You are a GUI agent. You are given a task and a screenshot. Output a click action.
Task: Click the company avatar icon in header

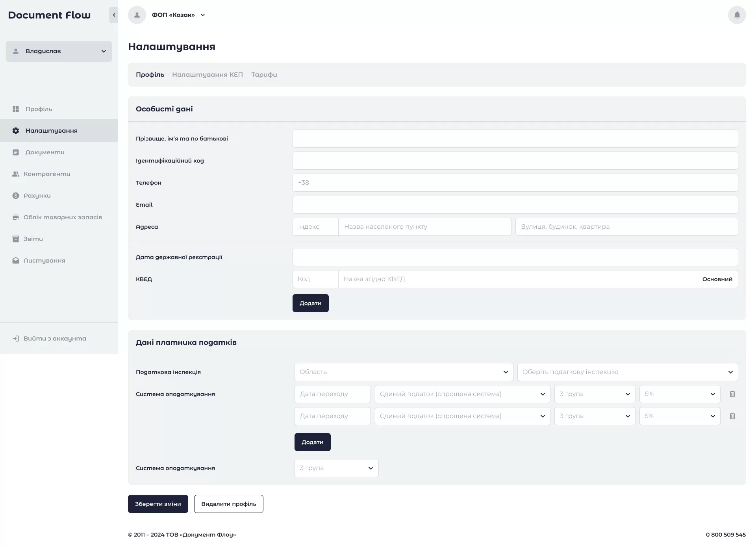tap(137, 15)
